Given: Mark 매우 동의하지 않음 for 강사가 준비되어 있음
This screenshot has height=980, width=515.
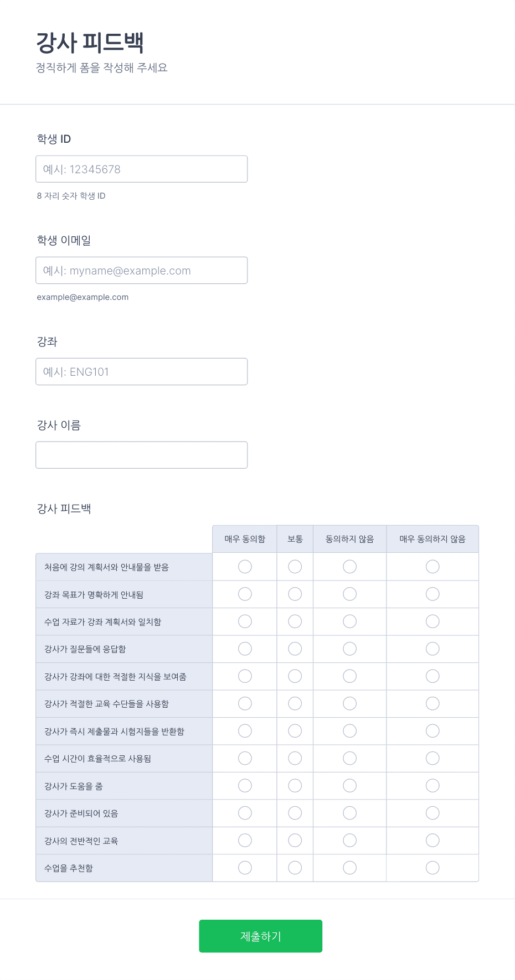Looking at the screenshot, I should [x=432, y=813].
